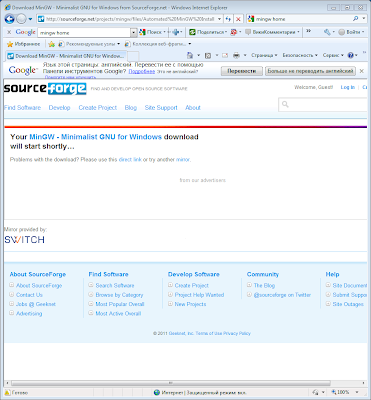Click the SWITCH mirror logo
This screenshot has width=371, height=400.
[24, 240]
